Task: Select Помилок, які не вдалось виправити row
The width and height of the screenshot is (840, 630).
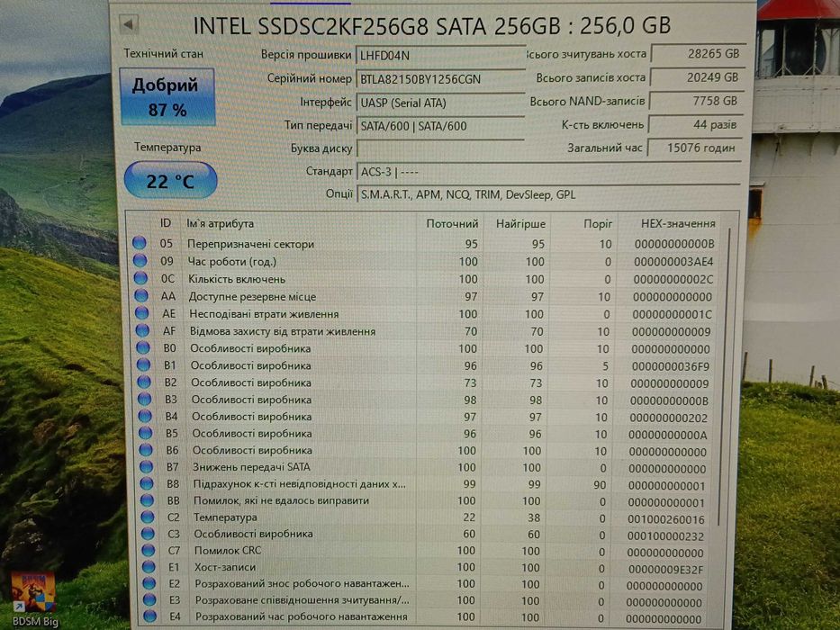Action: (426, 501)
